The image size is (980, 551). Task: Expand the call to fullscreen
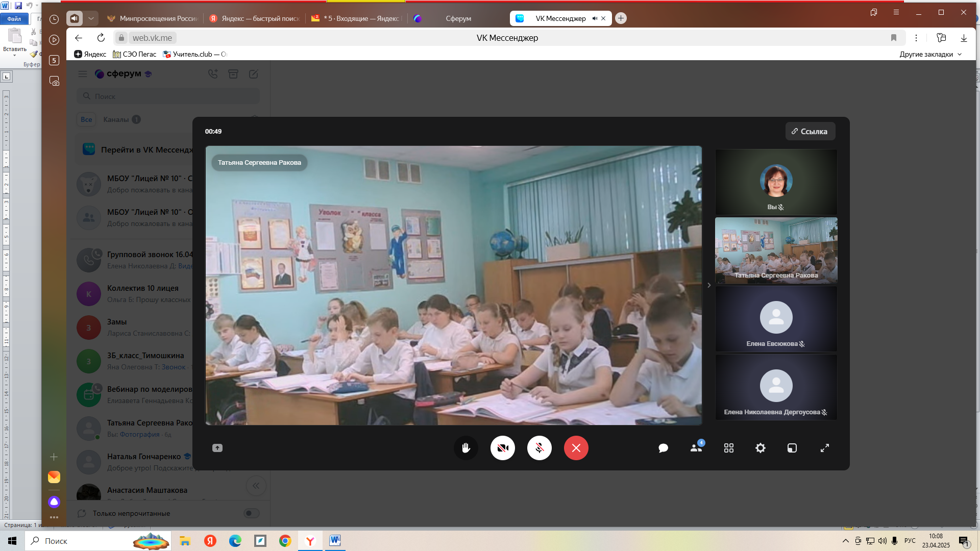[x=825, y=448]
